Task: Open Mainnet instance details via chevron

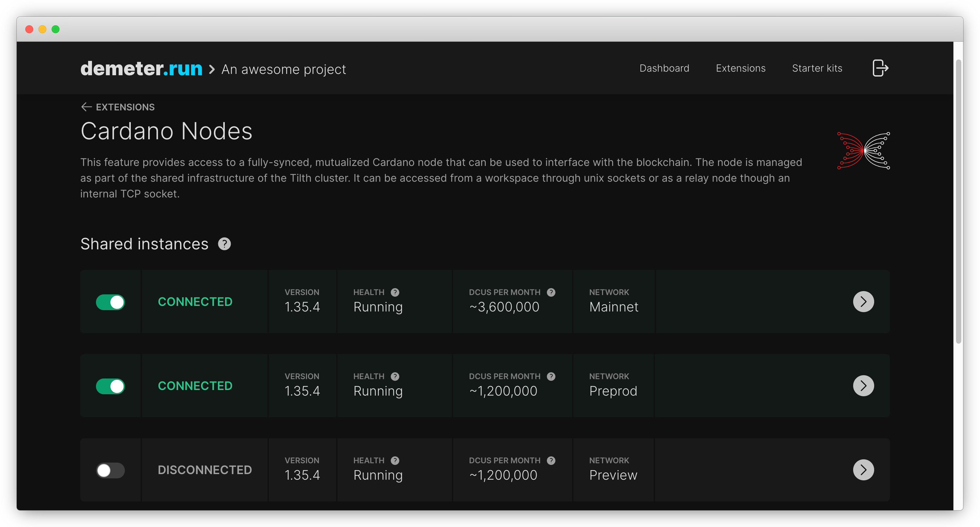Action: pos(863,302)
